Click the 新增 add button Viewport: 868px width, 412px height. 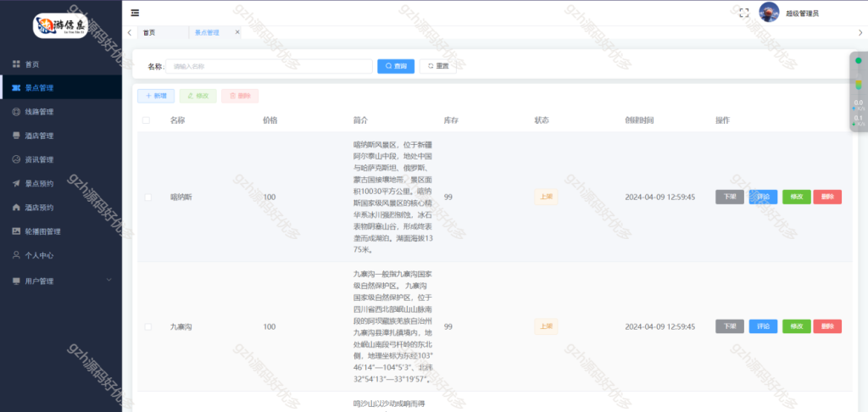coord(156,96)
